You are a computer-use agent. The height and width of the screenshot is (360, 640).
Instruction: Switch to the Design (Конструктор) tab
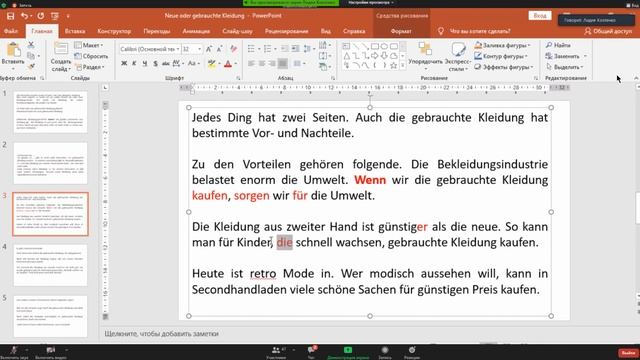(x=114, y=31)
